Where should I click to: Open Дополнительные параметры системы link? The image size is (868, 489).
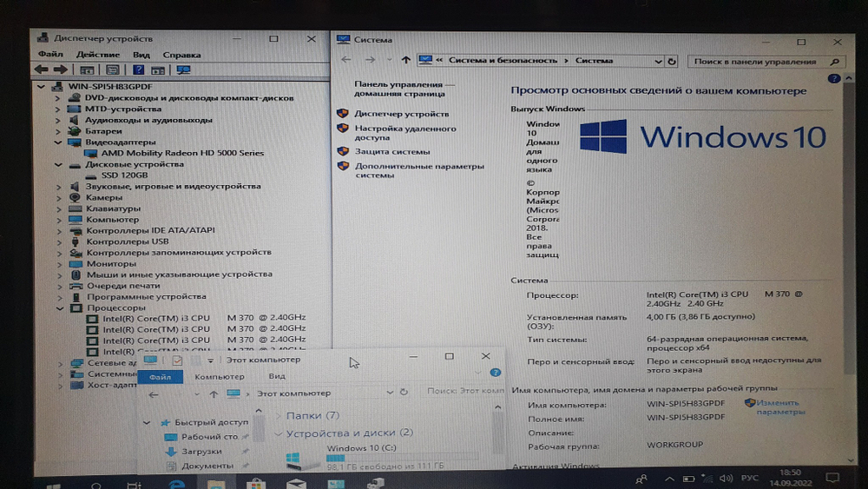point(419,170)
